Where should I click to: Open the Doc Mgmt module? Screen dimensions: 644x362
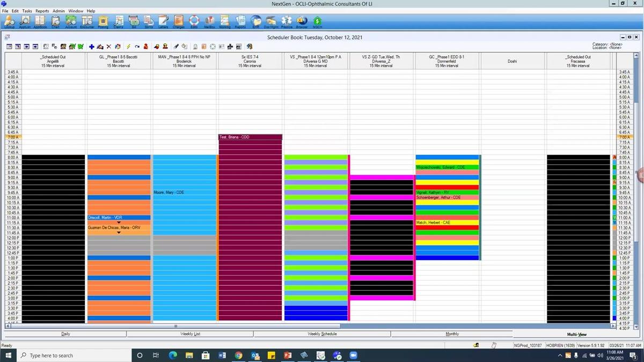(x=271, y=21)
